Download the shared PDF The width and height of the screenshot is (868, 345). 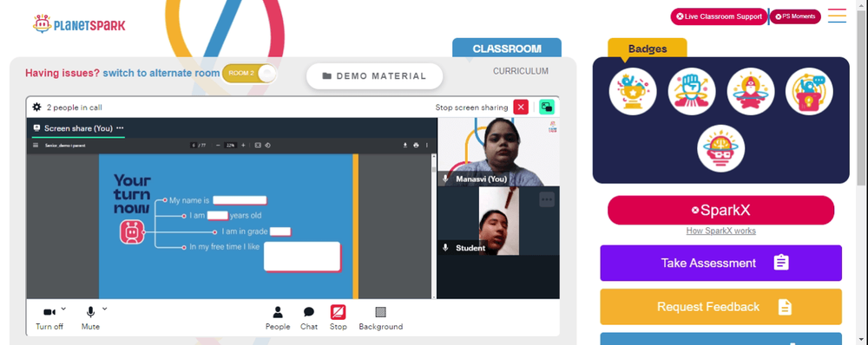[405, 146]
